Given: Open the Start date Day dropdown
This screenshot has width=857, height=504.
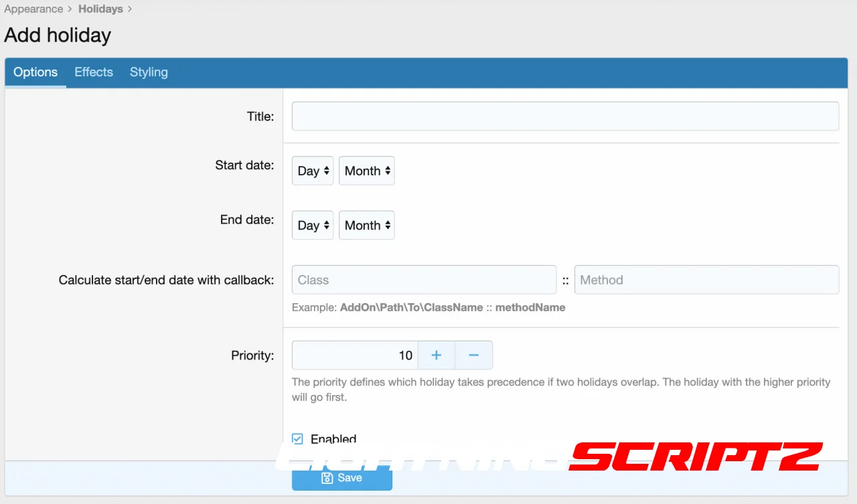Looking at the screenshot, I should coord(313,171).
